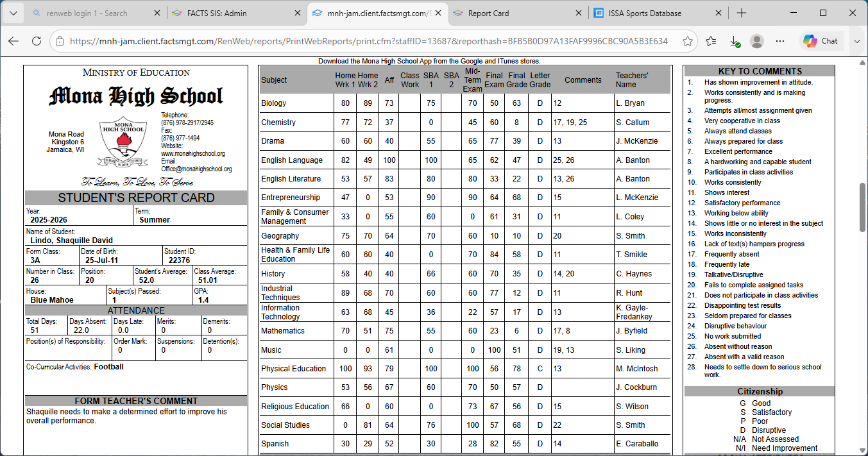Click Mona High School crest logo

(x=124, y=142)
